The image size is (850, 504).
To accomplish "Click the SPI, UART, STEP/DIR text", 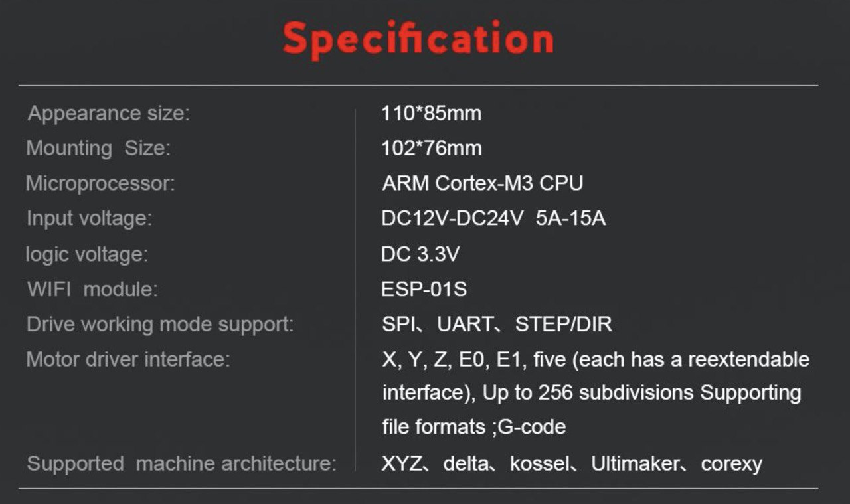I will [497, 325].
